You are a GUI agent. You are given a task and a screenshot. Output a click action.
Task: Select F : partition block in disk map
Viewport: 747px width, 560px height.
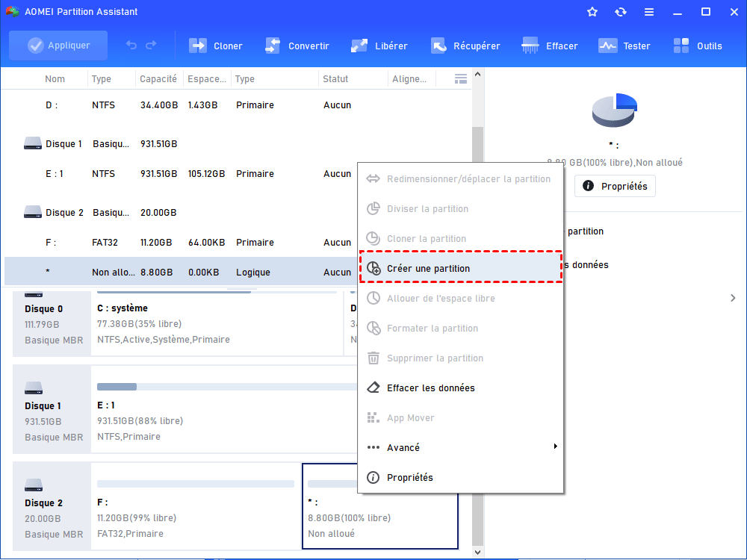pyautogui.click(x=196, y=507)
